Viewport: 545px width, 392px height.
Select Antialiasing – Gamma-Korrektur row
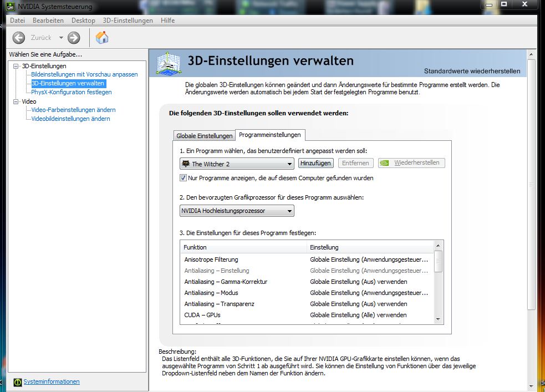pos(307,282)
